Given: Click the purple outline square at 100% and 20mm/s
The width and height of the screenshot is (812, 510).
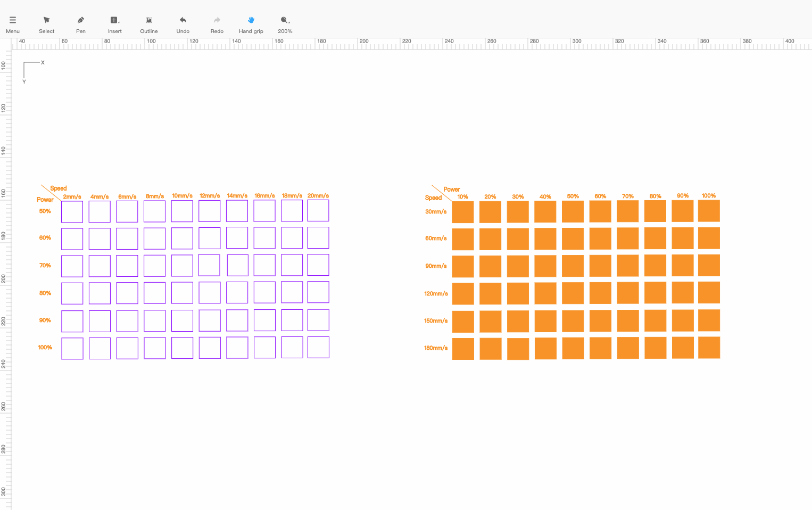Looking at the screenshot, I should click(318, 347).
